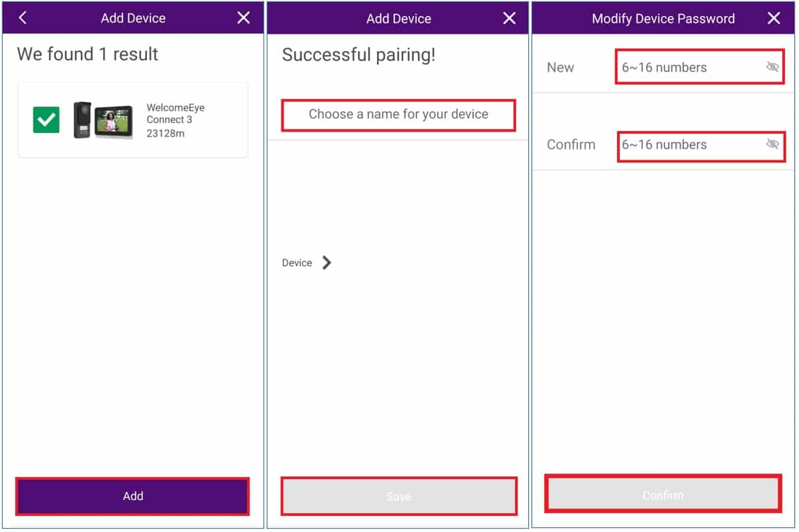Uncheck the WelcomeEye Connect 3 green checkbox

46,120
